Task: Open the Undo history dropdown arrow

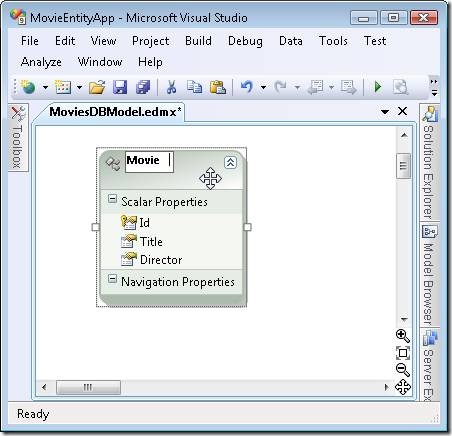Action: pos(263,88)
